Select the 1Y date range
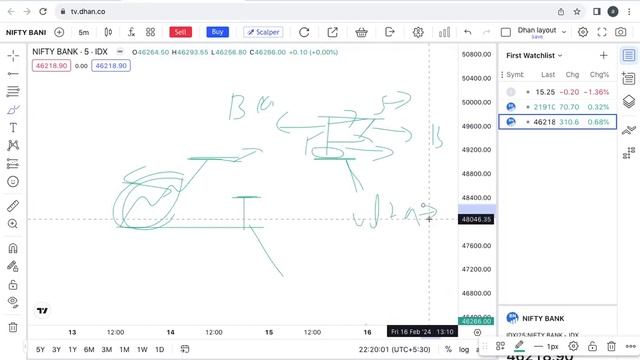 tap(73, 349)
